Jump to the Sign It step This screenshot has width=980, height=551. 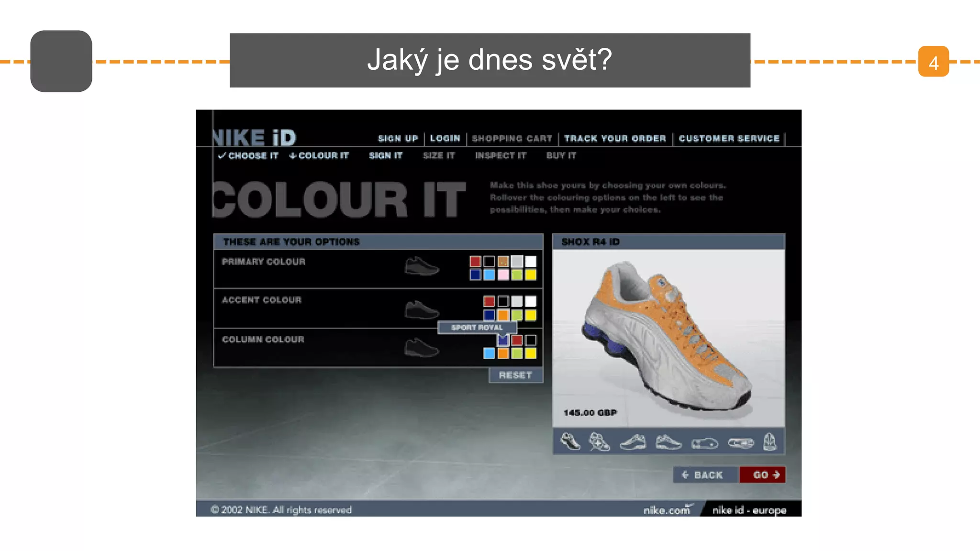point(386,155)
